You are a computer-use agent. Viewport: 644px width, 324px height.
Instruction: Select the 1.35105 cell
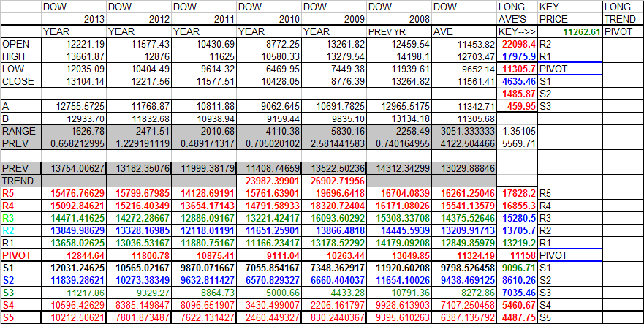[518, 131]
